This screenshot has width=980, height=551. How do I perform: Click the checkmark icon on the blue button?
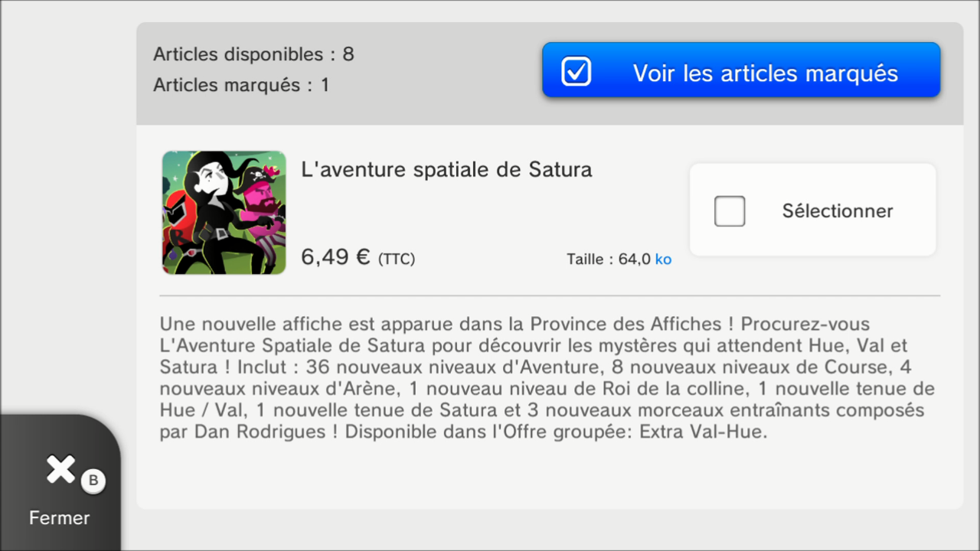[576, 72]
